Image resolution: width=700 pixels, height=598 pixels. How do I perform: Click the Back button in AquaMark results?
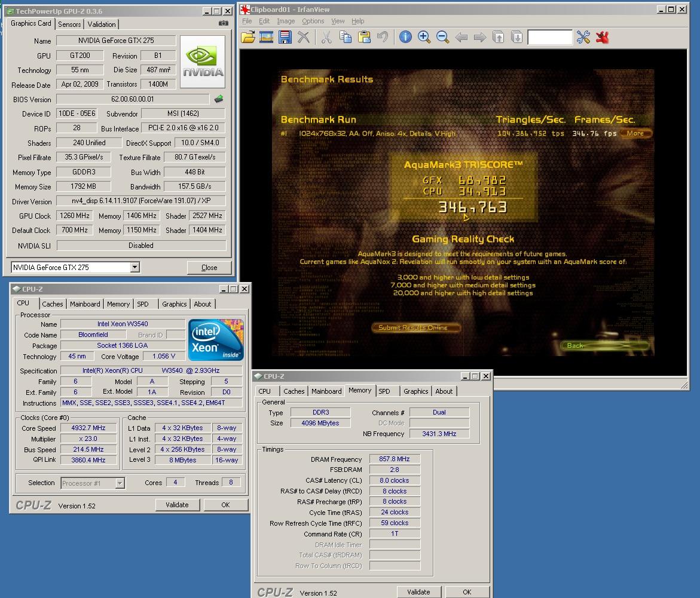tap(605, 345)
